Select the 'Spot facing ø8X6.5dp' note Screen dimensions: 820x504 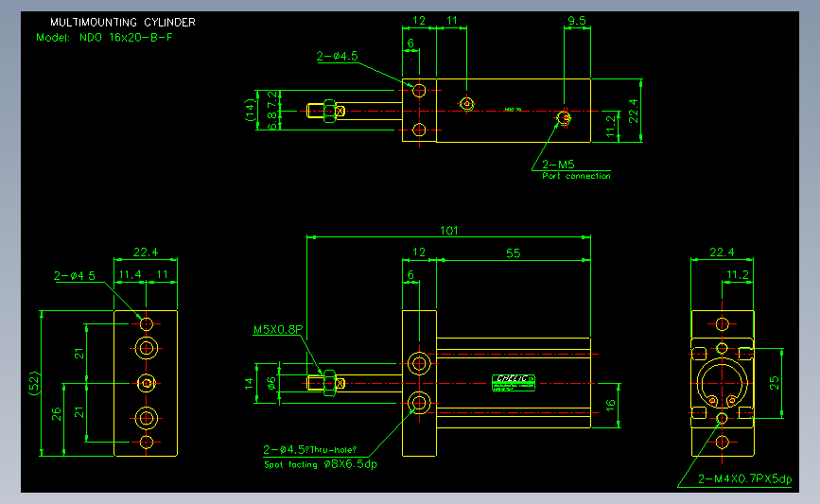click(x=321, y=464)
